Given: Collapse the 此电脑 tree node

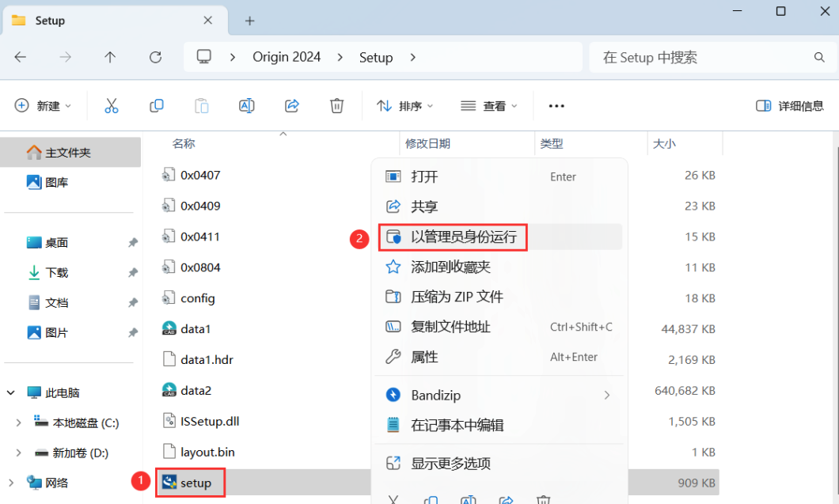Looking at the screenshot, I should click(11, 392).
